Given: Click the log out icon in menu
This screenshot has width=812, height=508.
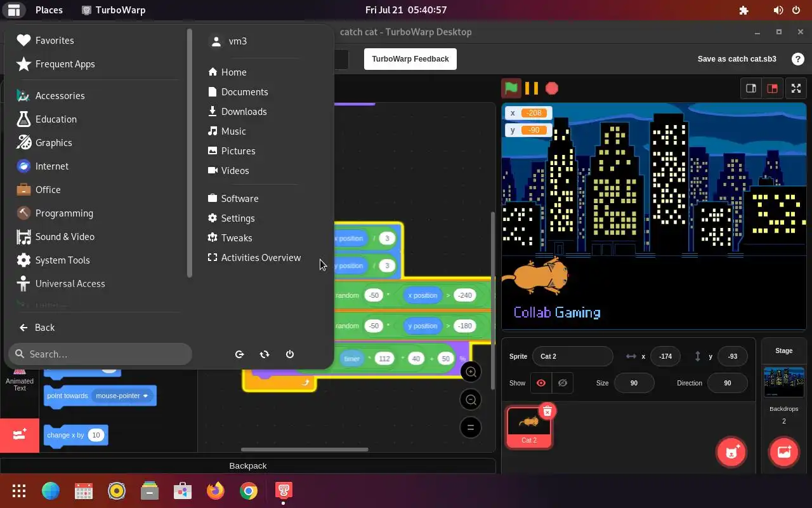Looking at the screenshot, I should pyautogui.click(x=239, y=354).
